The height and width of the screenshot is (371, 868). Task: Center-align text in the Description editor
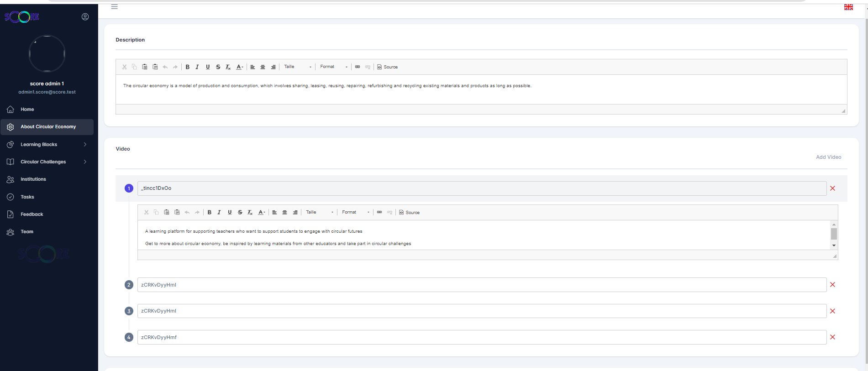click(263, 67)
